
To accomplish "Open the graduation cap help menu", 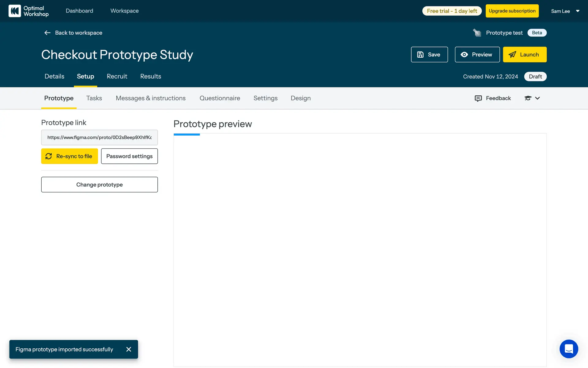I will [528, 98].
